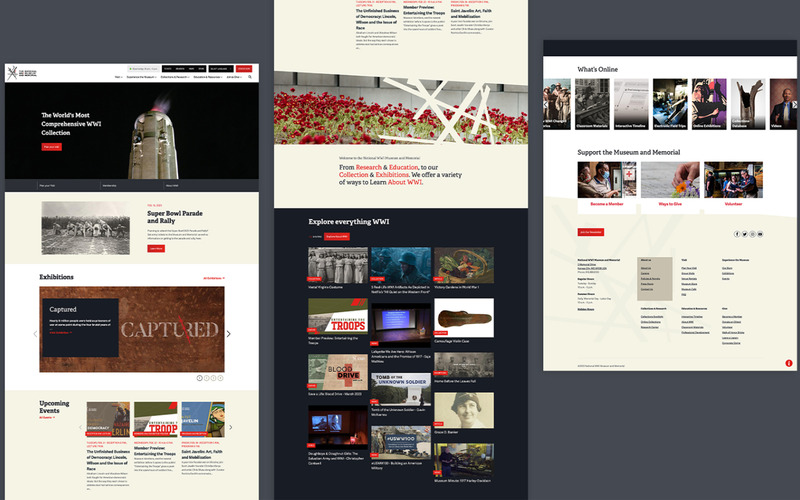
Task: Click the Holiday Hours footer link
Action: pyautogui.click(x=586, y=309)
